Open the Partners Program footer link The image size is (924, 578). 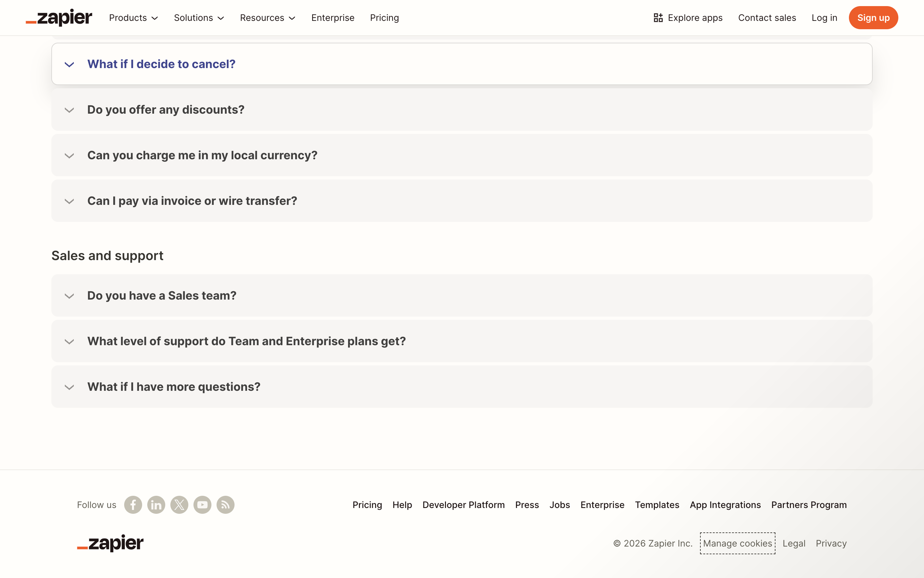pyautogui.click(x=809, y=504)
